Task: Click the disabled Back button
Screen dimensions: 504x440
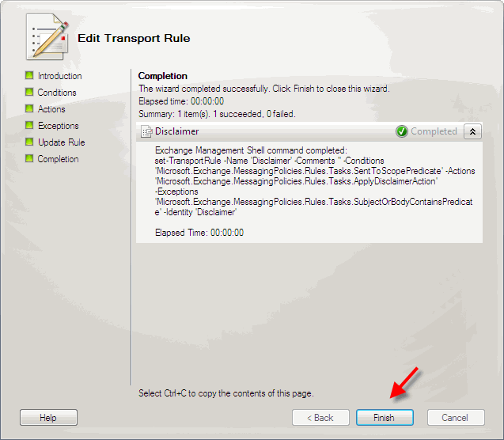Action: (320, 418)
